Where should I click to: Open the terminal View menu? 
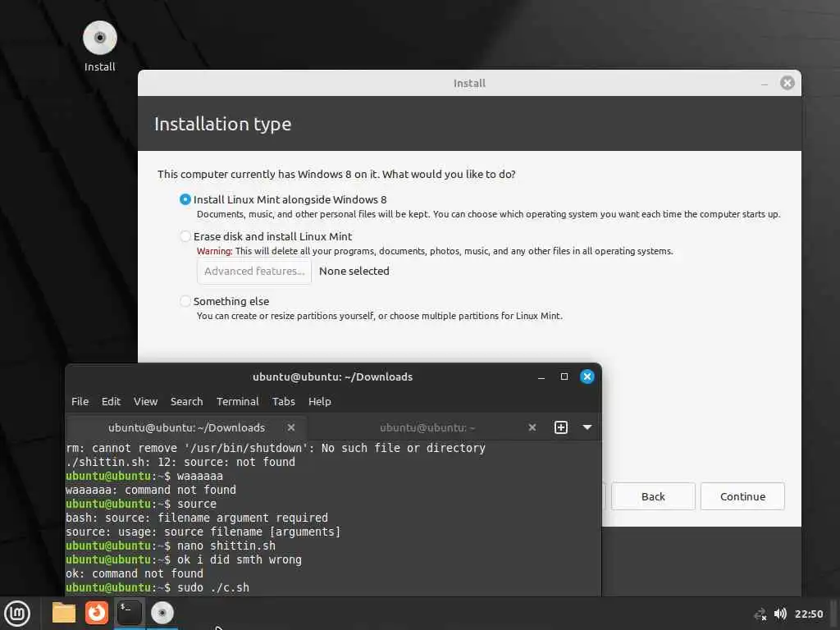(145, 401)
